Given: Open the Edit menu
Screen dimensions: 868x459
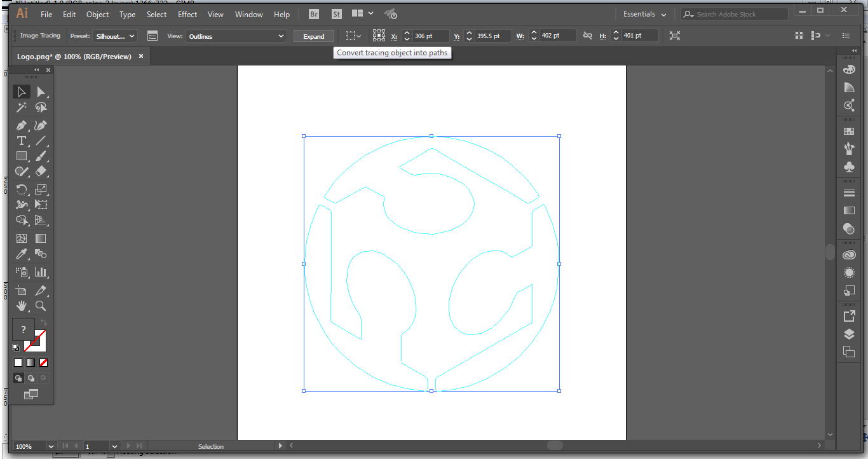Looking at the screenshot, I should [x=69, y=14].
